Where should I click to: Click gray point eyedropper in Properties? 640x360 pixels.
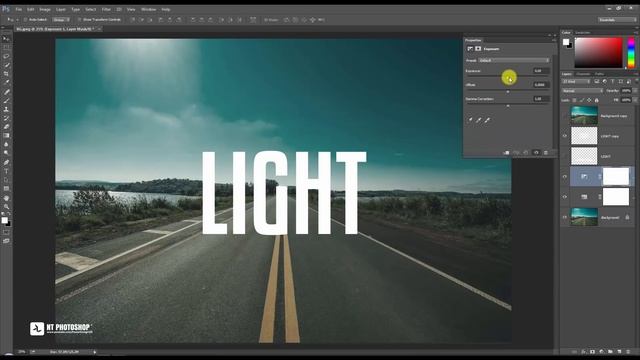tap(479, 120)
